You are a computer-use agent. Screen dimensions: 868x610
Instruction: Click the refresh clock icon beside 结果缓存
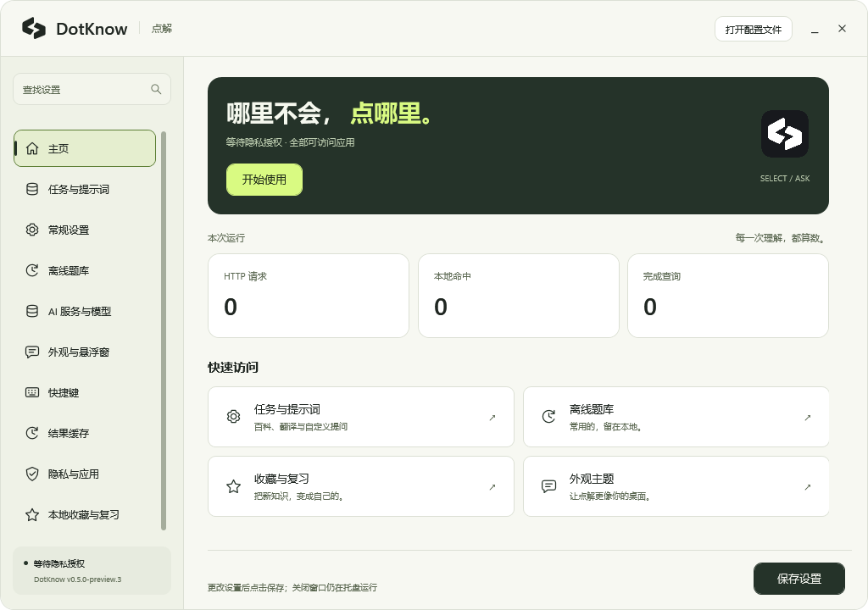[x=32, y=434]
